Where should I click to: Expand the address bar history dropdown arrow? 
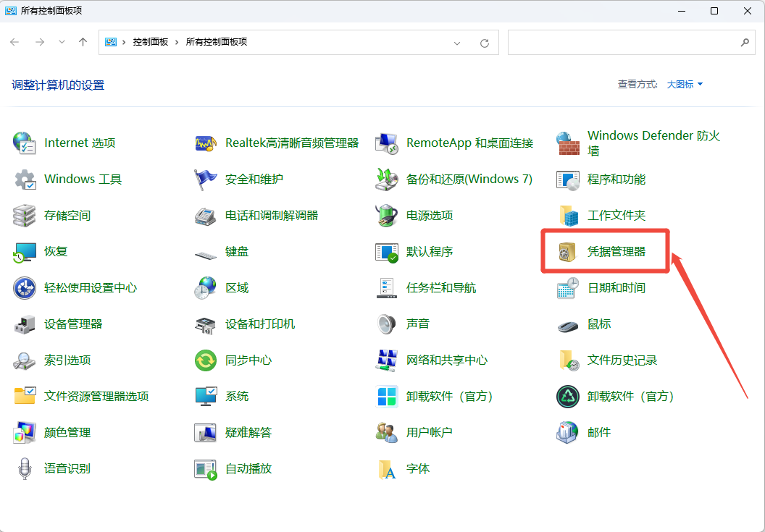[x=457, y=43]
